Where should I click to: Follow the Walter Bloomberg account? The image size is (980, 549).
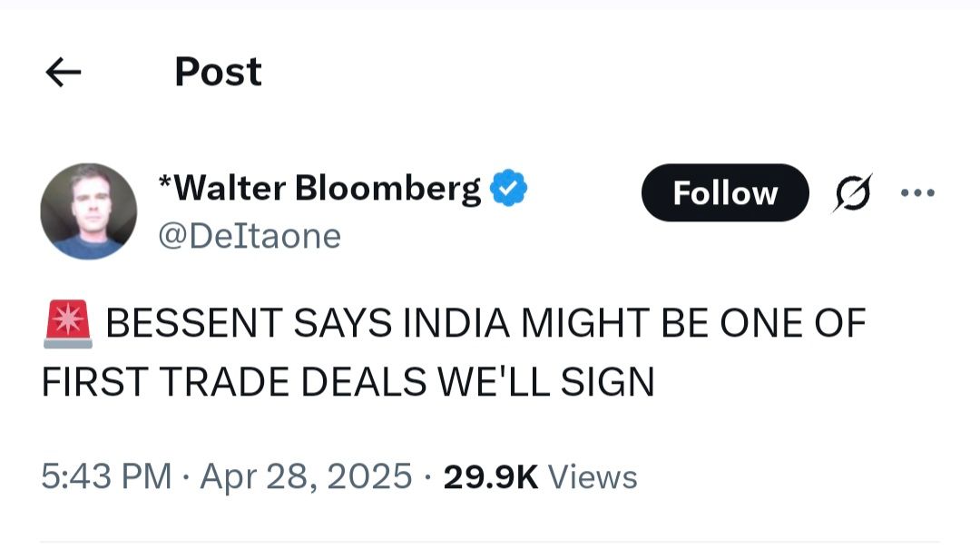(x=724, y=193)
